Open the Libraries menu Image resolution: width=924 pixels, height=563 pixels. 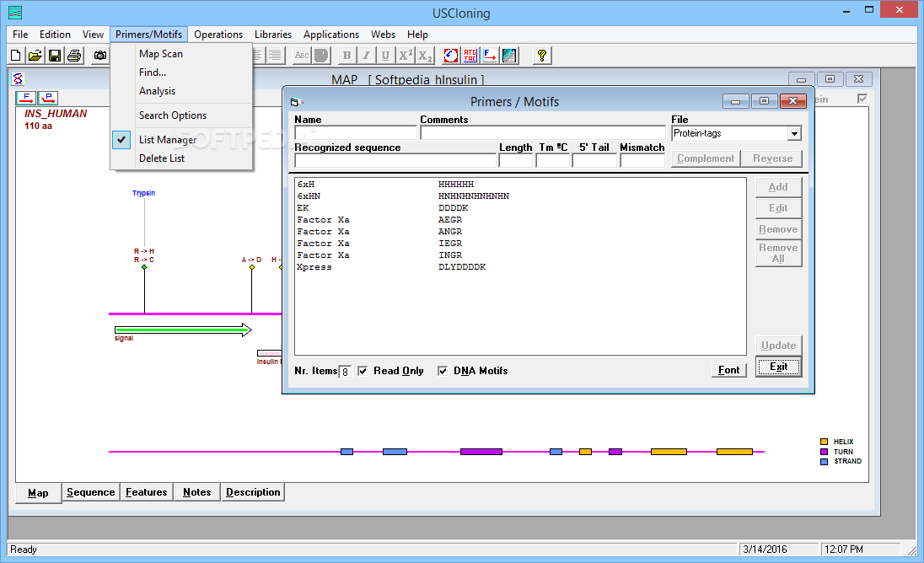[273, 35]
